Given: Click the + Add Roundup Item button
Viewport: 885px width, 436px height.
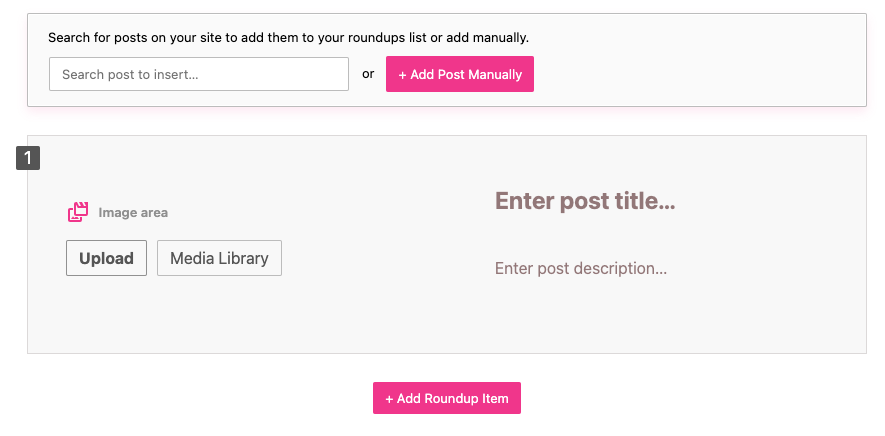Looking at the screenshot, I should pos(447,398).
